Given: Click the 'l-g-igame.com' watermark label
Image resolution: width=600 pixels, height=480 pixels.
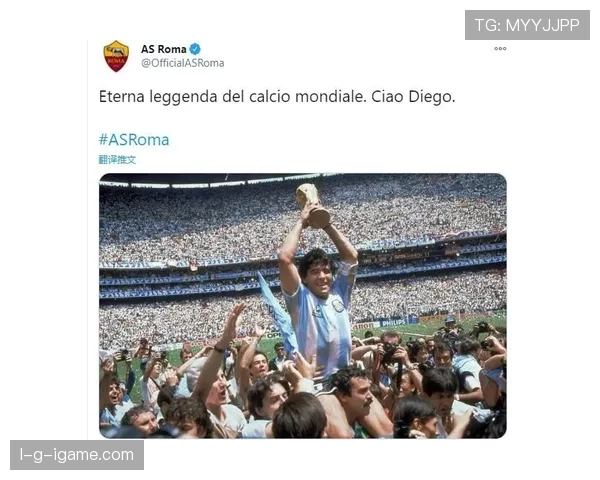Looking at the screenshot, I should 77,455.
